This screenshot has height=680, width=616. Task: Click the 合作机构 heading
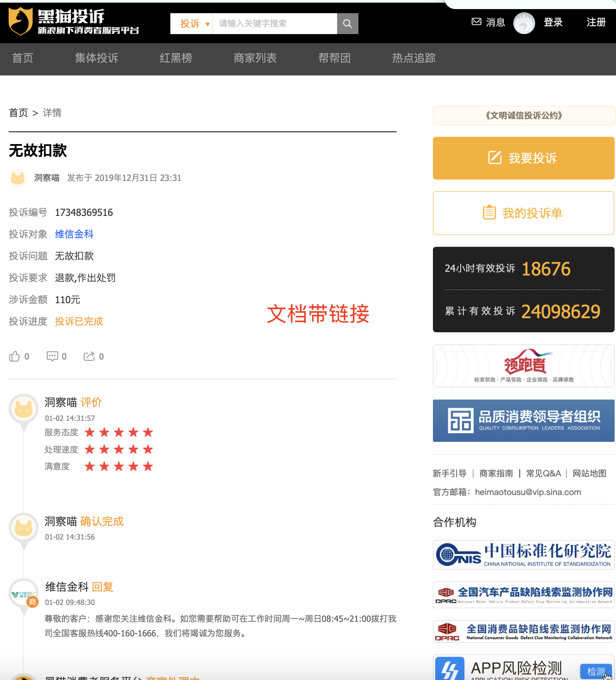pos(455,522)
